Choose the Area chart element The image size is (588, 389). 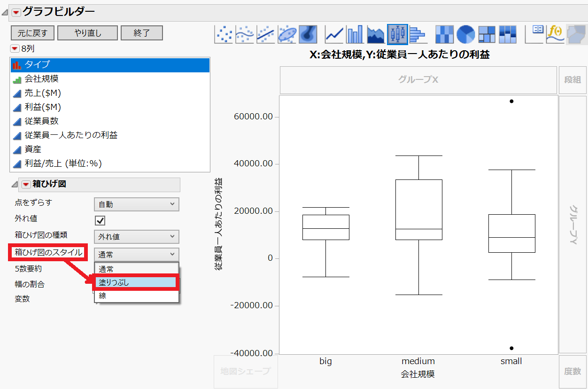[375, 34]
